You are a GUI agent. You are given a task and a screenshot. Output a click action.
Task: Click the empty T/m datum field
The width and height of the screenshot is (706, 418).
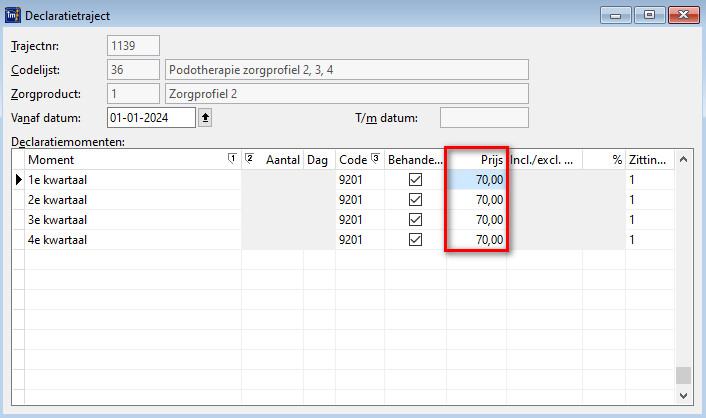coord(483,118)
